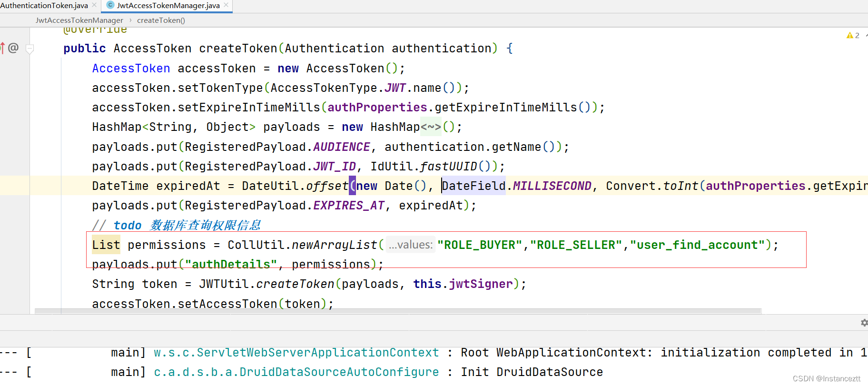Click 'Init DruidDataSource' console message
The width and height of the screenshot is (868, 386).
coord(532,372)
